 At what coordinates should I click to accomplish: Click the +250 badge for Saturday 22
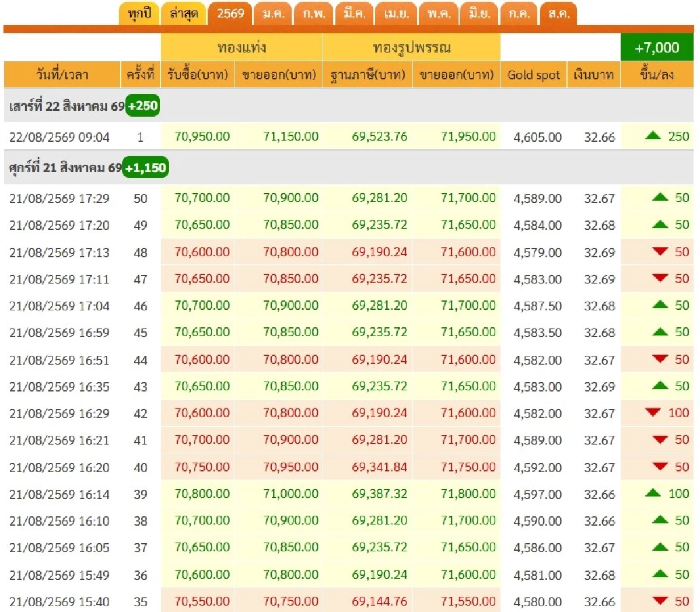point(143,106)
